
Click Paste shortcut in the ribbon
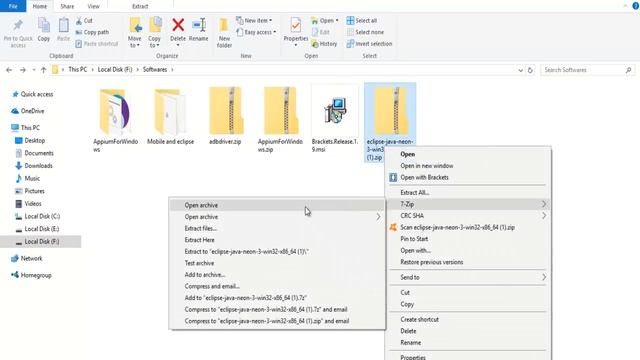97,44
